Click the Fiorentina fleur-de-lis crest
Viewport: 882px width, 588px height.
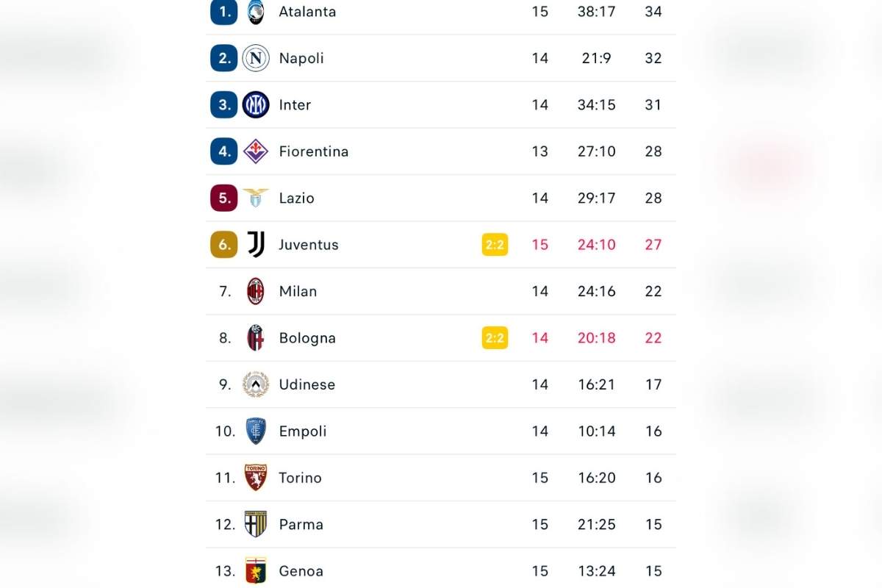pyautogui.click(x=255, y=151)
